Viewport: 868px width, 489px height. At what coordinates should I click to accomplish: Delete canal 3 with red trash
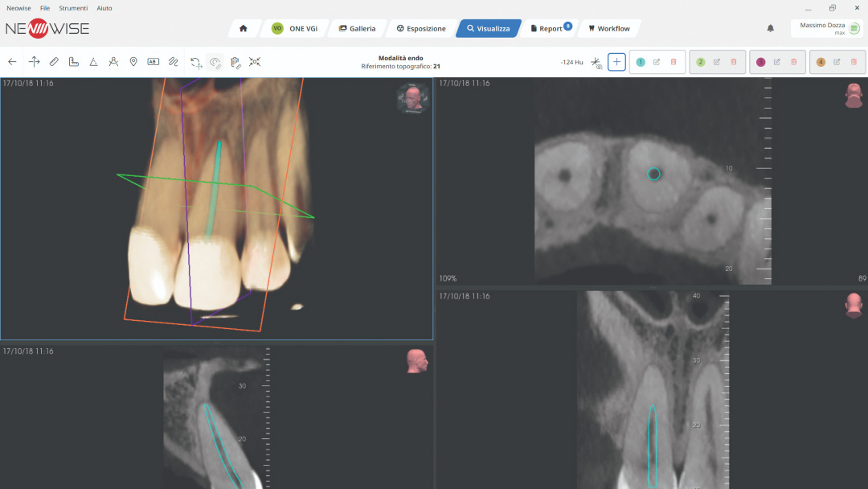coord(794,62)
